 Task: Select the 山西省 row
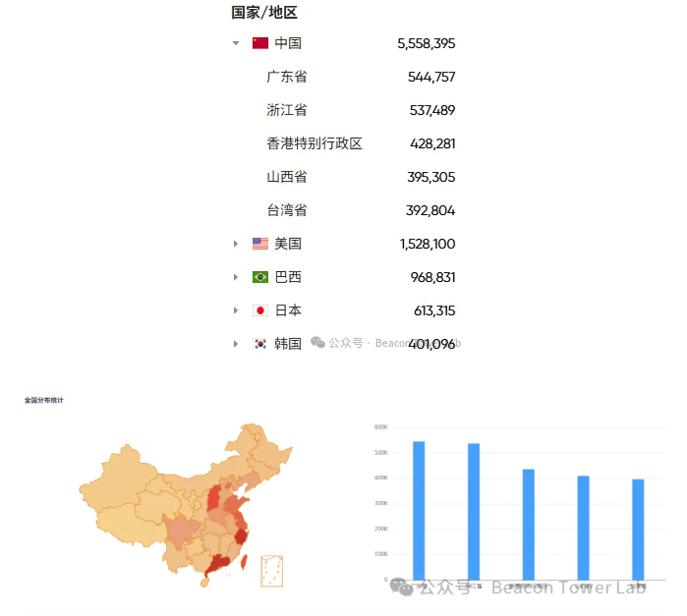(x=360, y=177)
